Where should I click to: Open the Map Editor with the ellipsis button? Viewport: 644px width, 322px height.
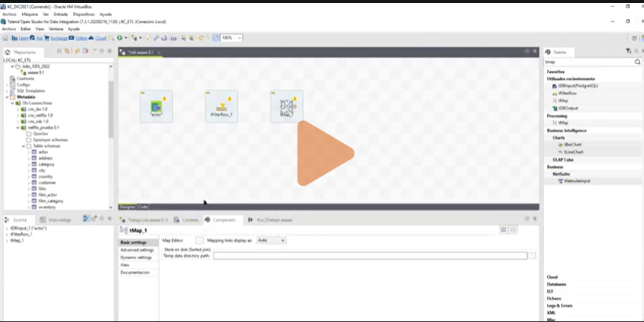pos(199,240)
